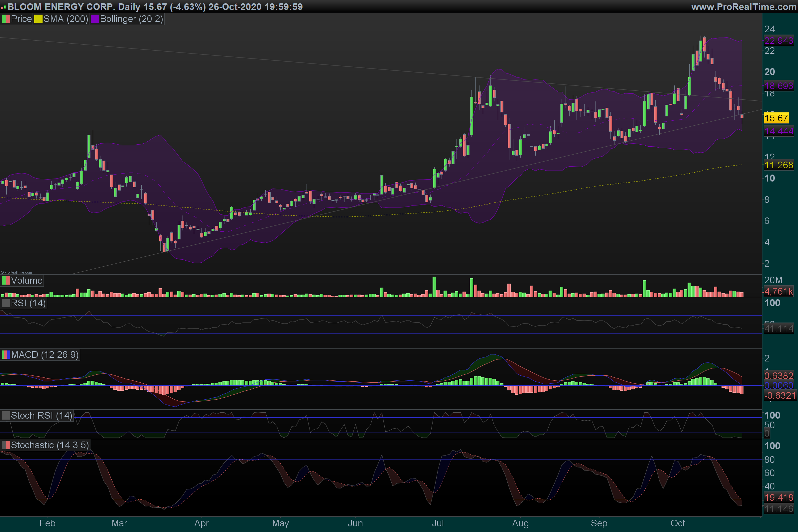The width and height of the screenshot is (798, 532).
Task: Click the yellow SMA (200) color swatch
Action: pyautogui.click(x=38, y=19)
